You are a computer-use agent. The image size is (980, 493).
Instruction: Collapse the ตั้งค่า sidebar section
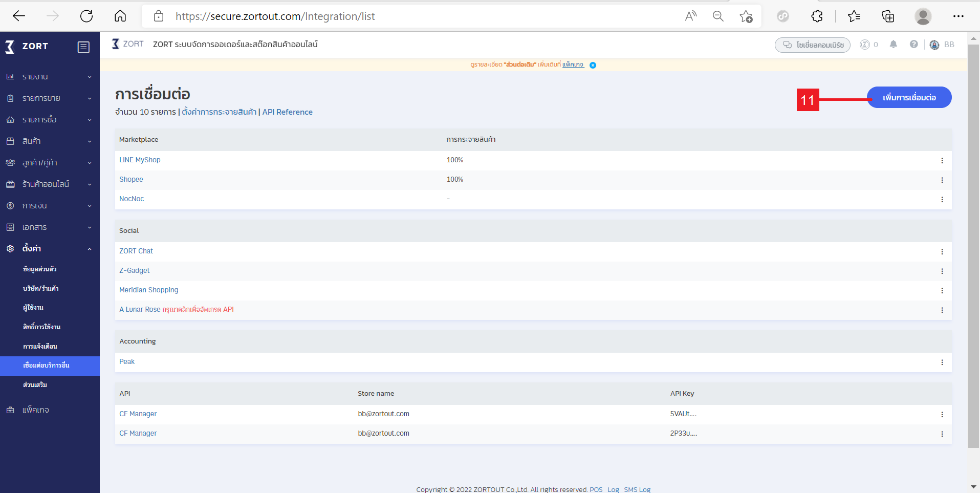tap(50, 249)
